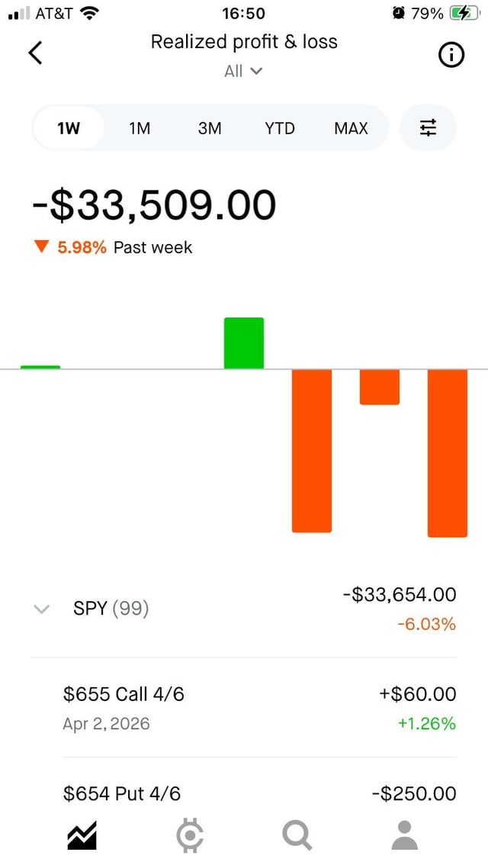
Task: Open the filter sliders icon
Action: tap(429, 128)
